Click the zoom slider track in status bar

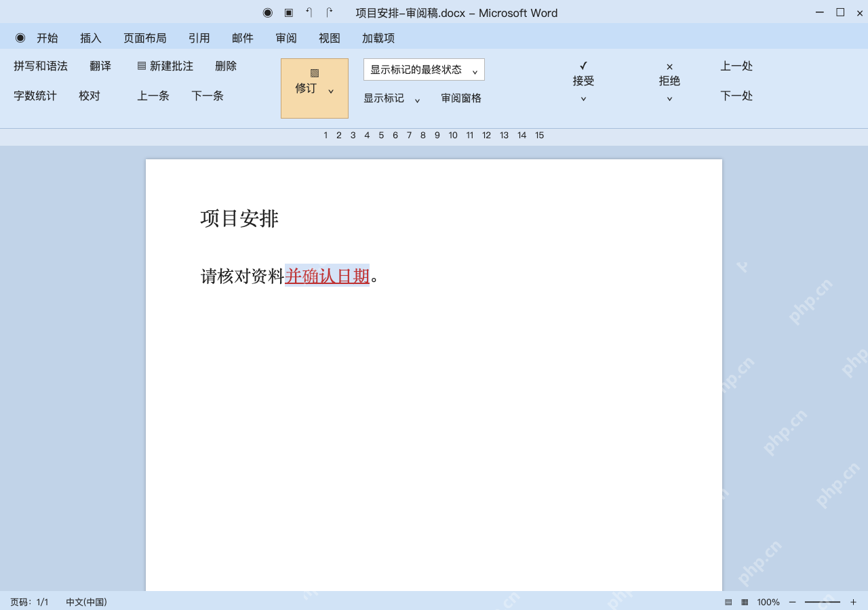point(823,602)
